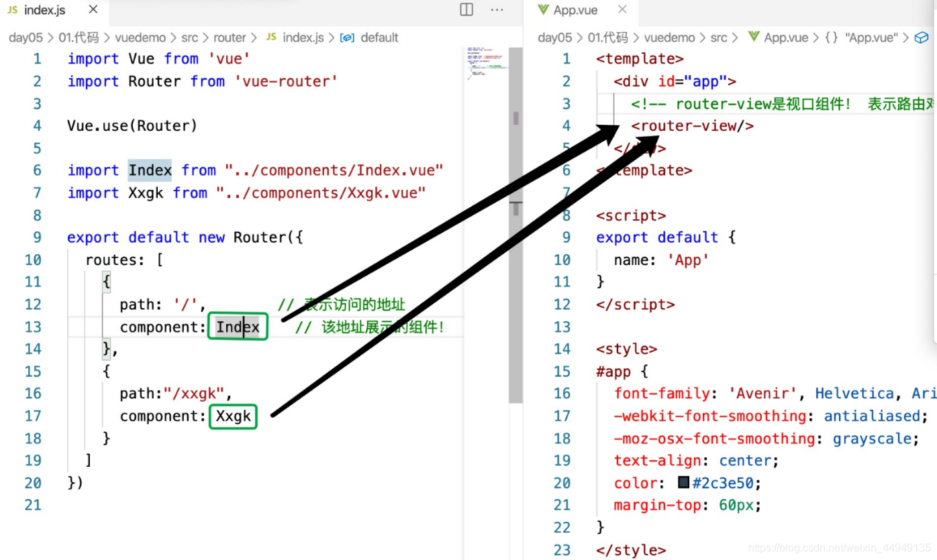Click '-moz-osx-font-smoothing: grayscale;' line
Screen dimensions: 937x560
click(x=767, y=439)
